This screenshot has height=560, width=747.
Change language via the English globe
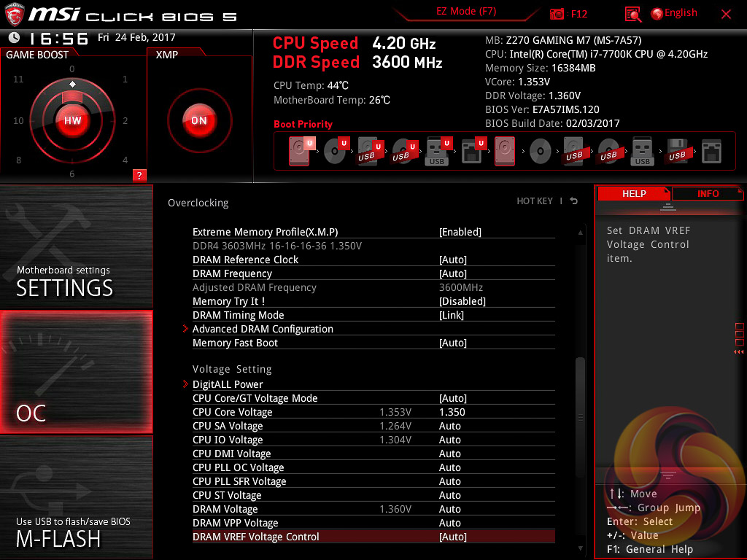pyautogui.click(x=674, y=13)
